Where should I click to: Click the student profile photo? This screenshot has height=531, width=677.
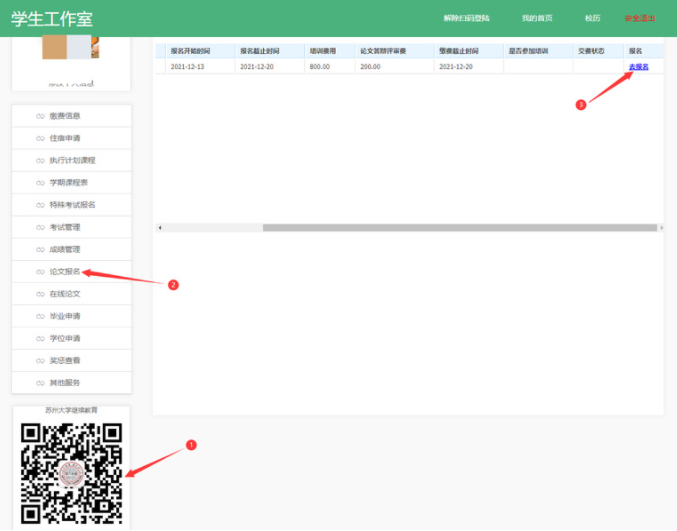coord(71,47)
